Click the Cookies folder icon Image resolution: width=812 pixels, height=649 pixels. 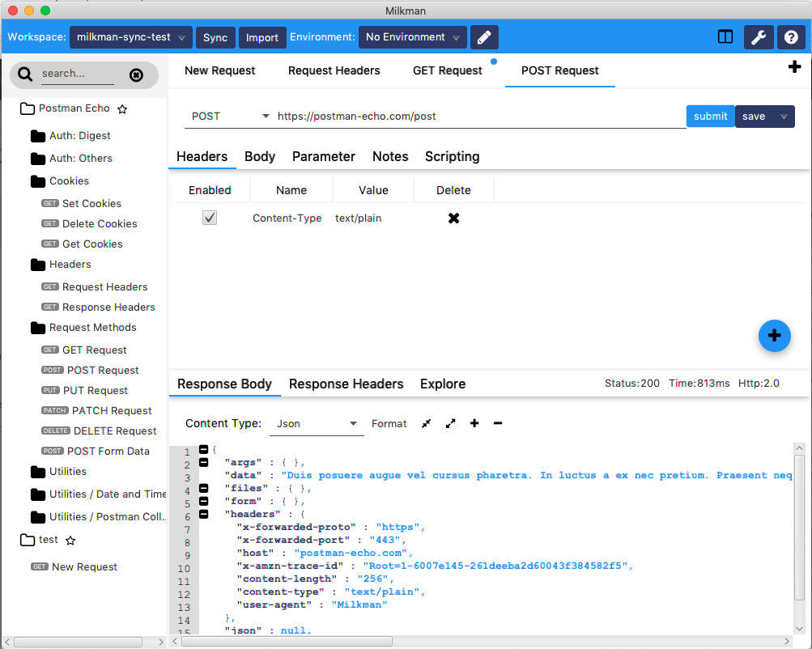[x=38, y=181]
